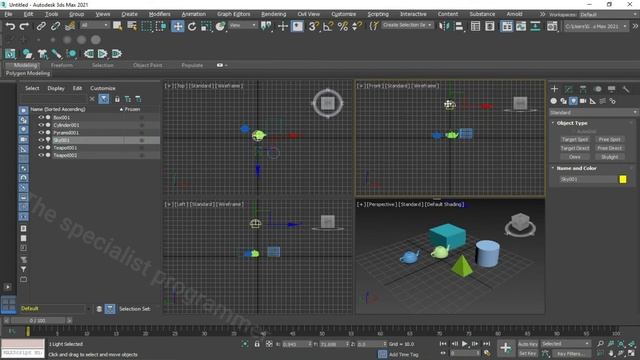Open the Modifiers menu
The image size is (640, 360).
pos(160,14)
